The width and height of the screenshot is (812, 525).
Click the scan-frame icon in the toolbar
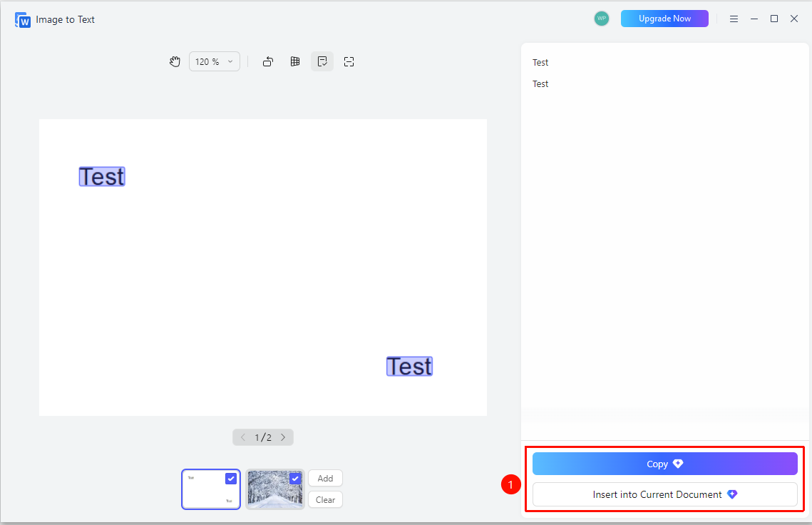[349, 61]
